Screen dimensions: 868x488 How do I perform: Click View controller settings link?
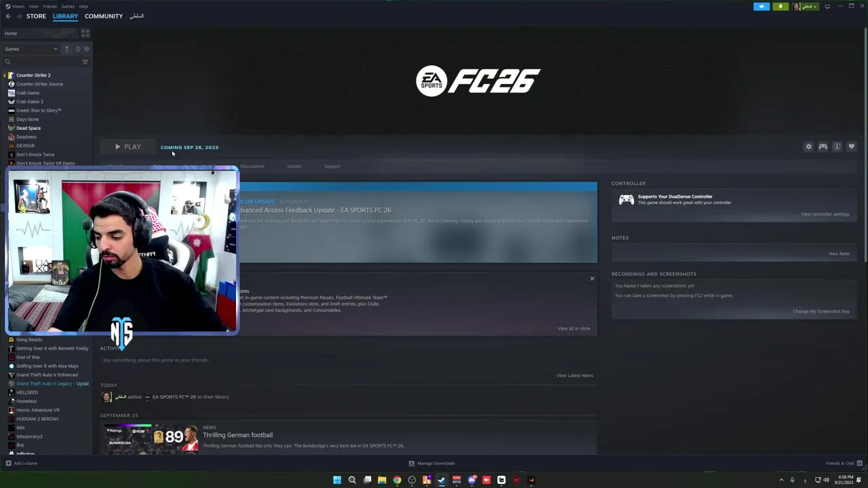825,214
